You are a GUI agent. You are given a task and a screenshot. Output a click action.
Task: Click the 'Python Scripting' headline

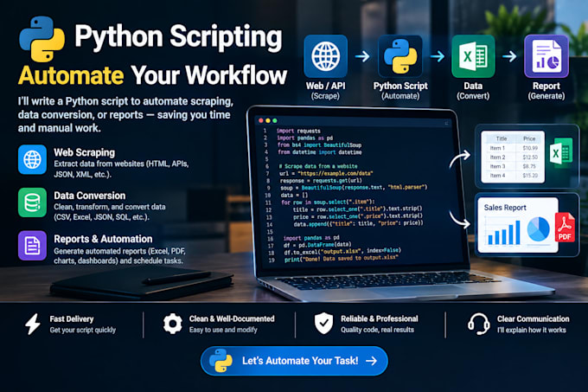click(x=178, y=37)
